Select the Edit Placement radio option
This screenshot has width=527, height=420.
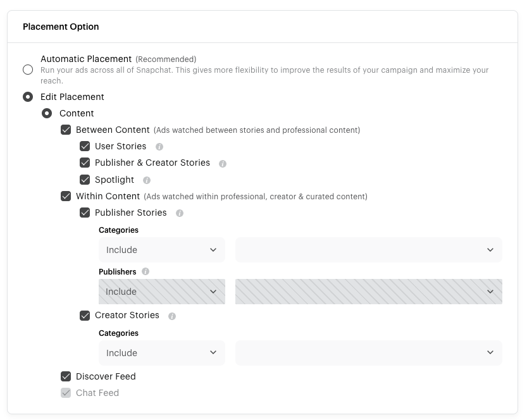(28, 97)
